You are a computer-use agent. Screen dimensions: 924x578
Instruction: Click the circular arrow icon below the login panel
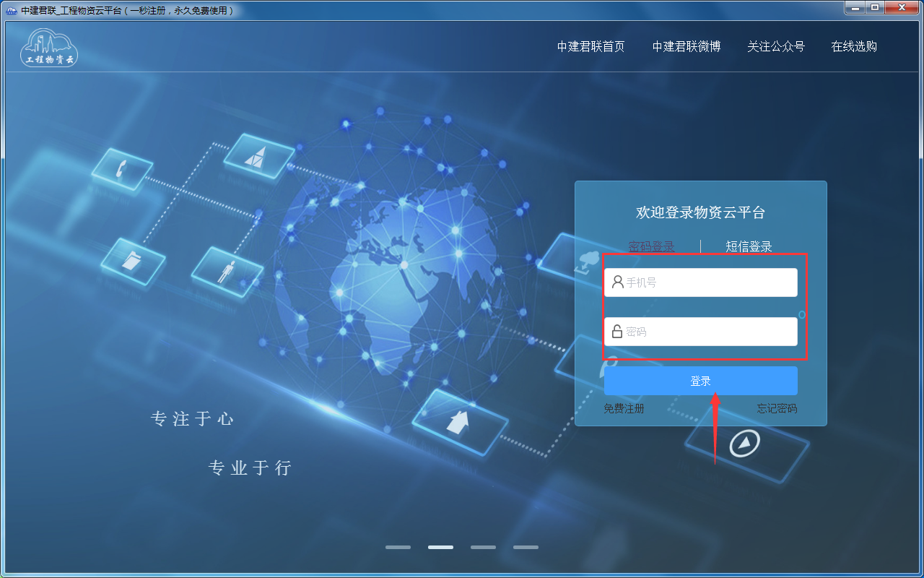point(746,444)
